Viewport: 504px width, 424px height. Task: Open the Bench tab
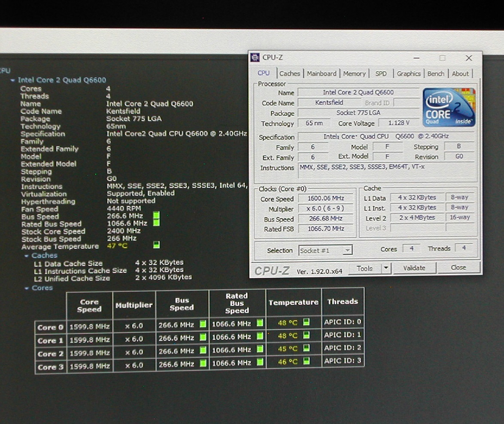[436, 73]
